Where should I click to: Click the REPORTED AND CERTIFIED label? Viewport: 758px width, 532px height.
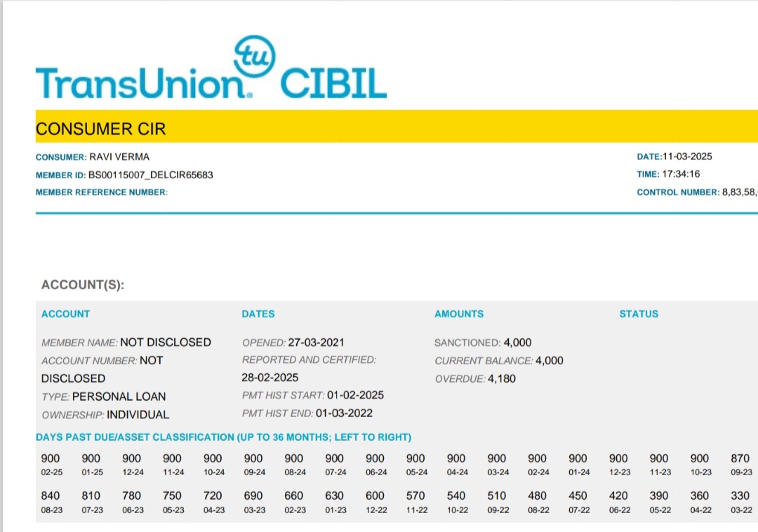click(x=309, y=360)
